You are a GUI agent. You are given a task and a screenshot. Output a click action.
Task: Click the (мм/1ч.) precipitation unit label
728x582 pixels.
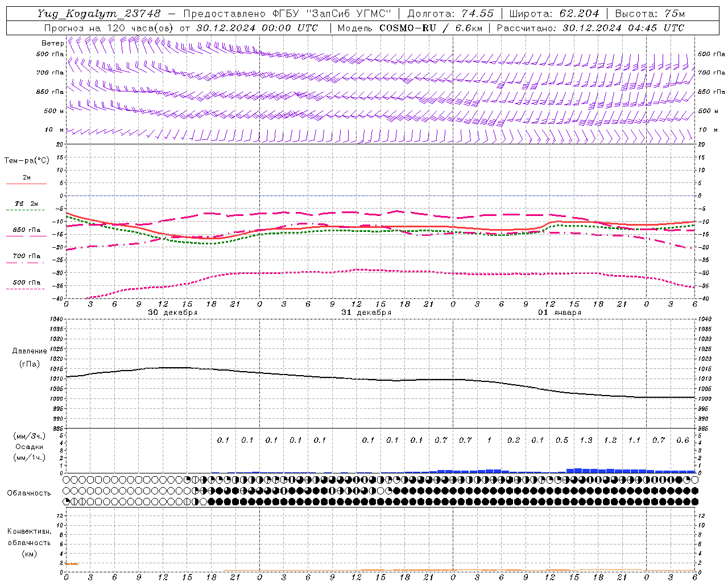click(x=30, y=458)
